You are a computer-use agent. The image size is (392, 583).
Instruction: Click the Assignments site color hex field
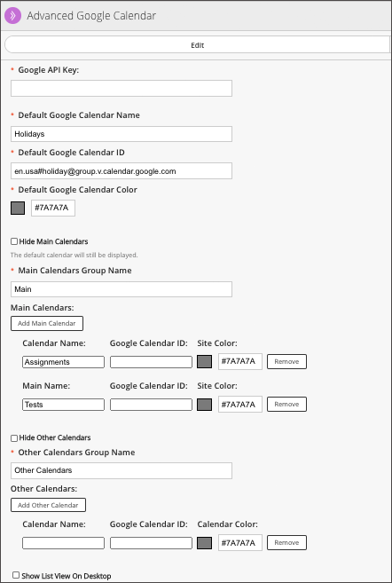tap(240, 361)
